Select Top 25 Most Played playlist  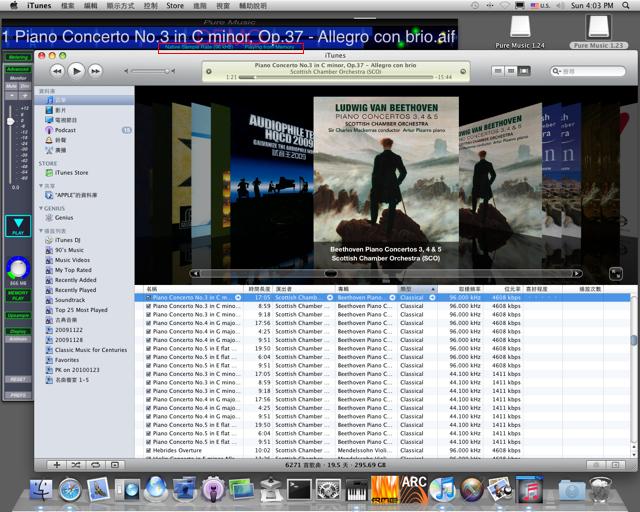point(81,310)
